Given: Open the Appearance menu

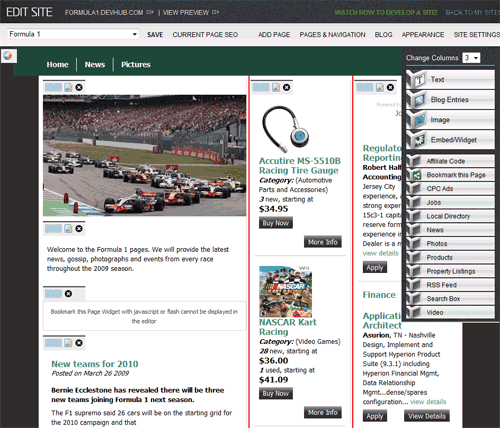Looking at the screenshot, I should coord(423,35).
